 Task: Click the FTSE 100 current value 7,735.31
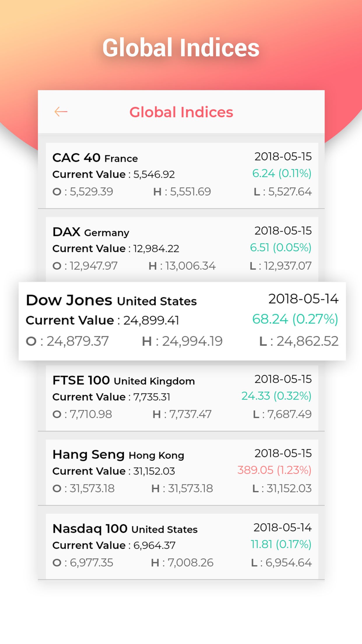[152, 397]
